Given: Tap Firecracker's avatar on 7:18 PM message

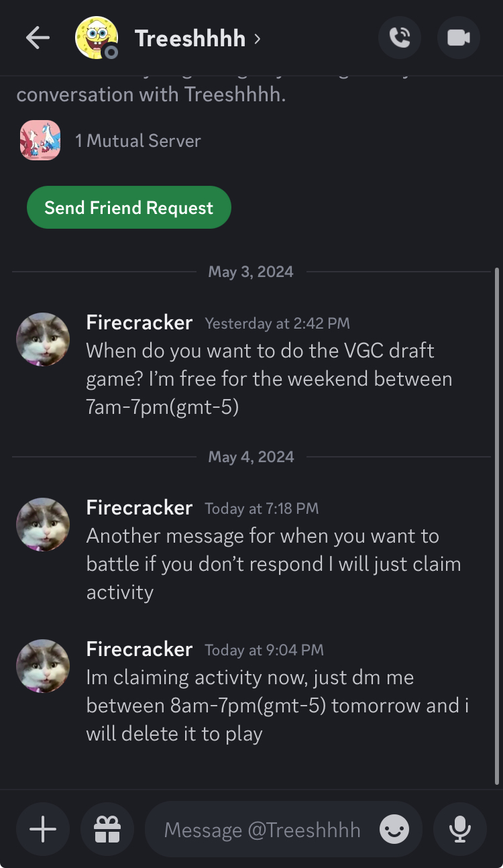Looking at the screenshot, I should [x=43, y=525].
